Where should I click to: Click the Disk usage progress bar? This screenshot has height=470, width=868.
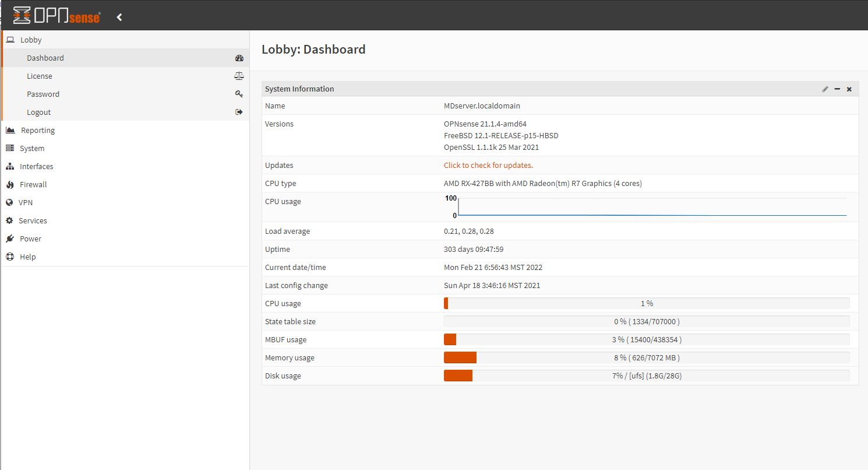click(x=647, y=376)
